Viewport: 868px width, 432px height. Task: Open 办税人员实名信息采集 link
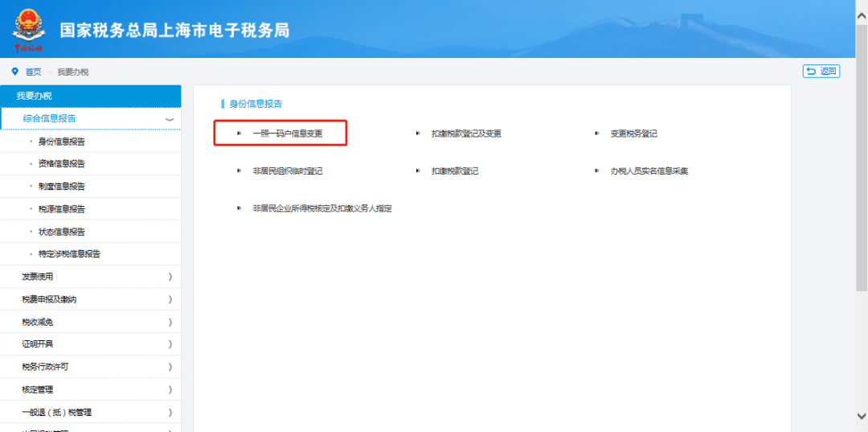click(x=649, y=171)
